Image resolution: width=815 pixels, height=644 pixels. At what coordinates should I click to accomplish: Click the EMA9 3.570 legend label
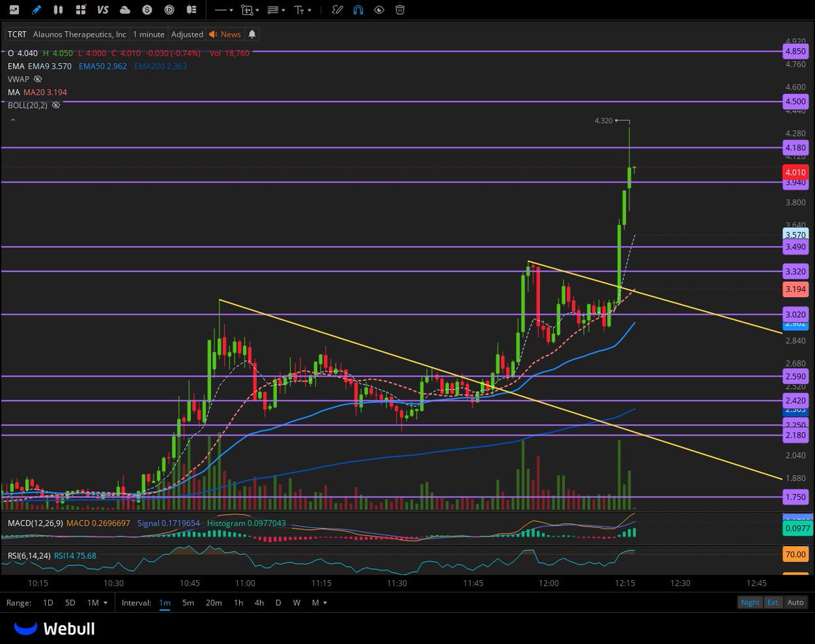50,66
